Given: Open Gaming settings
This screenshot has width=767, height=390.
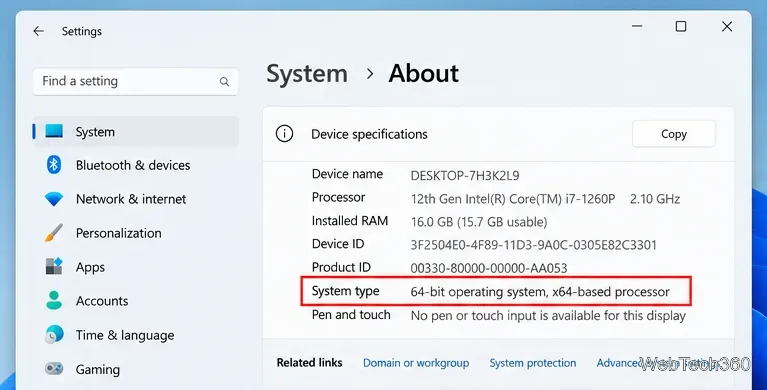Looking at the screenshot, I should [135, 369].
